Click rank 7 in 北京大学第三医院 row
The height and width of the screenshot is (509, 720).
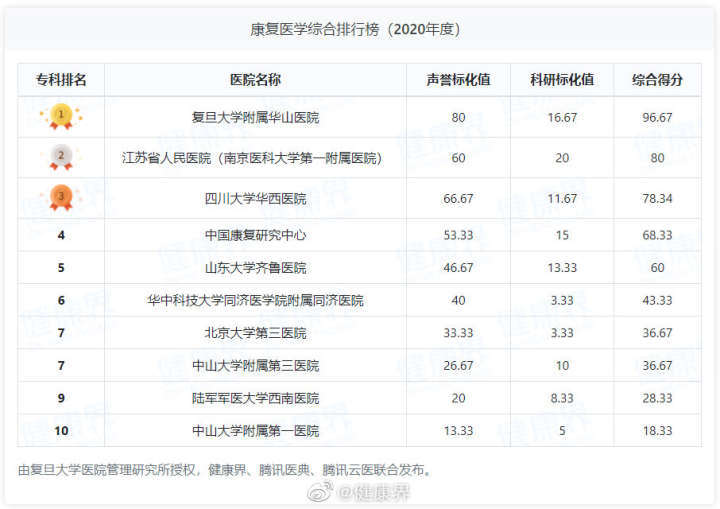click(61, 333)
